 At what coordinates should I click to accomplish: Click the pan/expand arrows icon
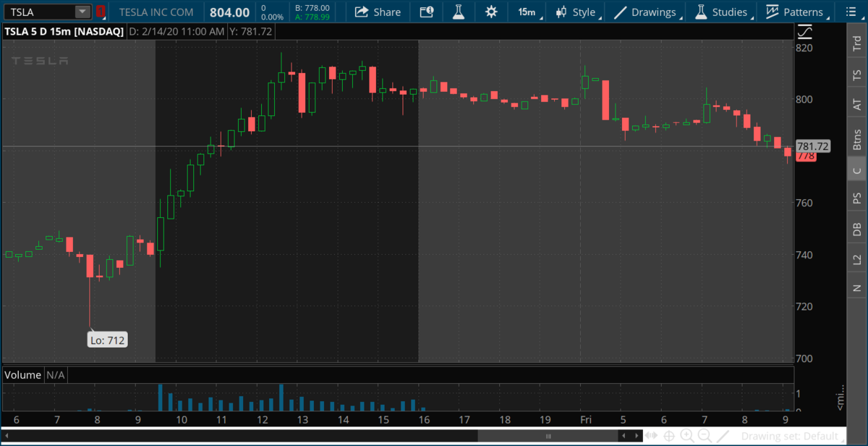click(651, 436)
